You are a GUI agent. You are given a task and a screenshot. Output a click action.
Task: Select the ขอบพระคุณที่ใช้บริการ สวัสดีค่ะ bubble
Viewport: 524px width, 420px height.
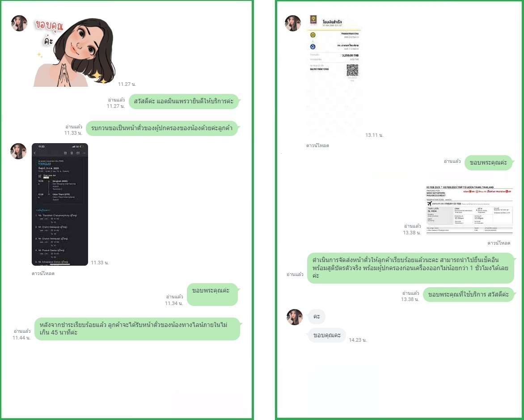click(469, 294)
